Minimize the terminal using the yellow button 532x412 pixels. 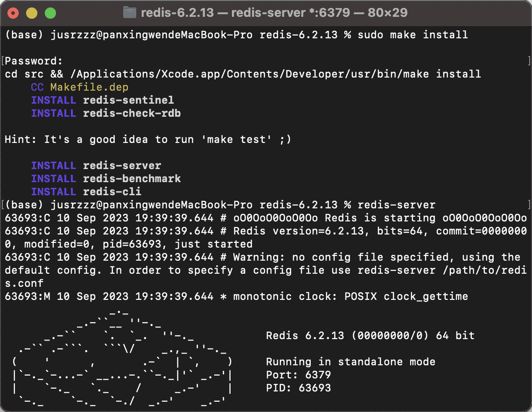[32, 13]
